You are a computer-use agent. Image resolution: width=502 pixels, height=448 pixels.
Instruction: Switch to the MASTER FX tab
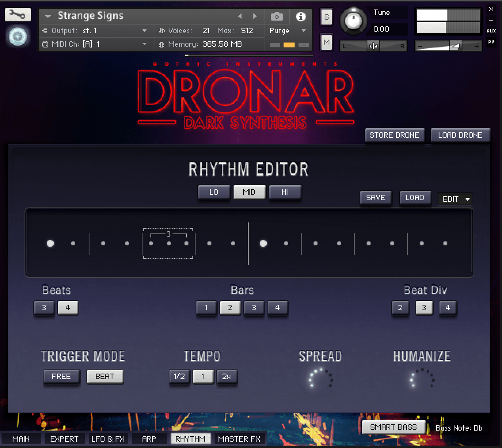coord(239,439)
